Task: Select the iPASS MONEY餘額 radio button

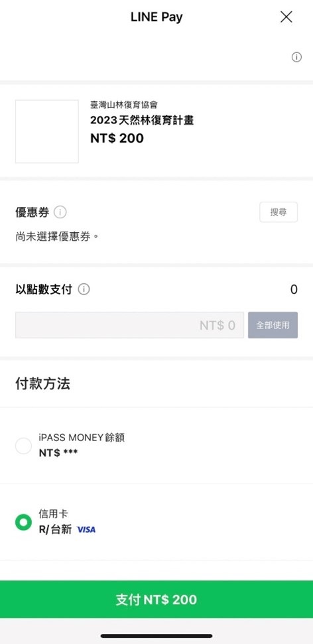Action: coord(23,446)
